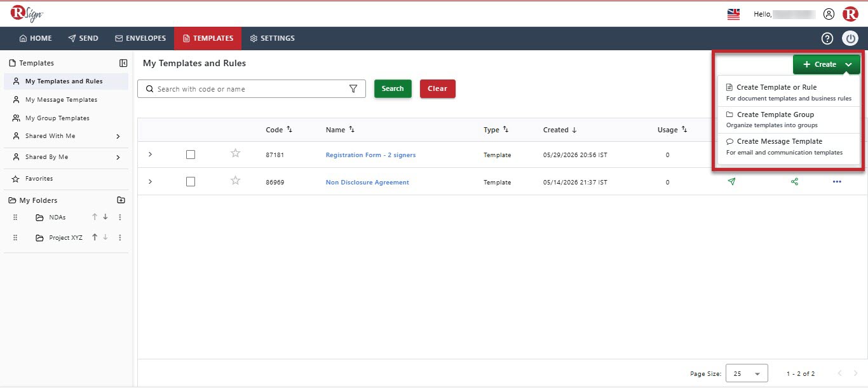The height and width of the screenshot is (388, 868).
Task: Open the NDAs folder options menu
Action: click(120, 217)
